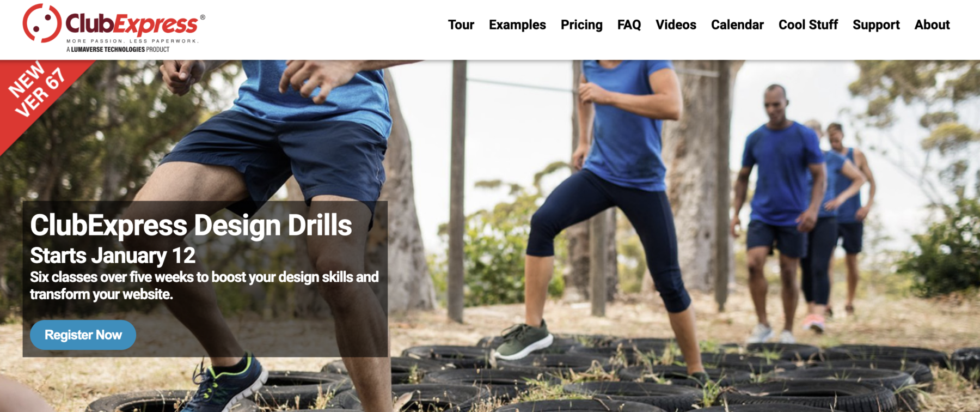980x412 pixels.
Task: Expand the Cool Stuff menu
Action: point(808,25)
